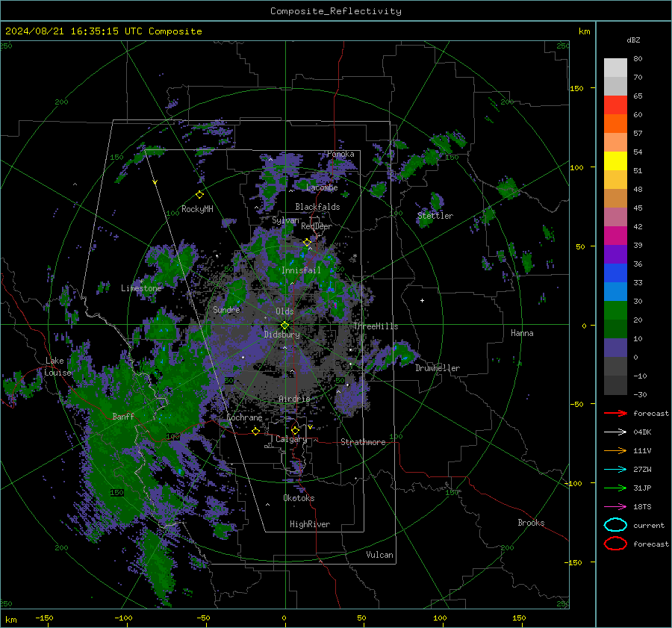The image size is (672, 628).
Task: Select the purple 36-39 dBZ swatch
Action: (615, 255)
